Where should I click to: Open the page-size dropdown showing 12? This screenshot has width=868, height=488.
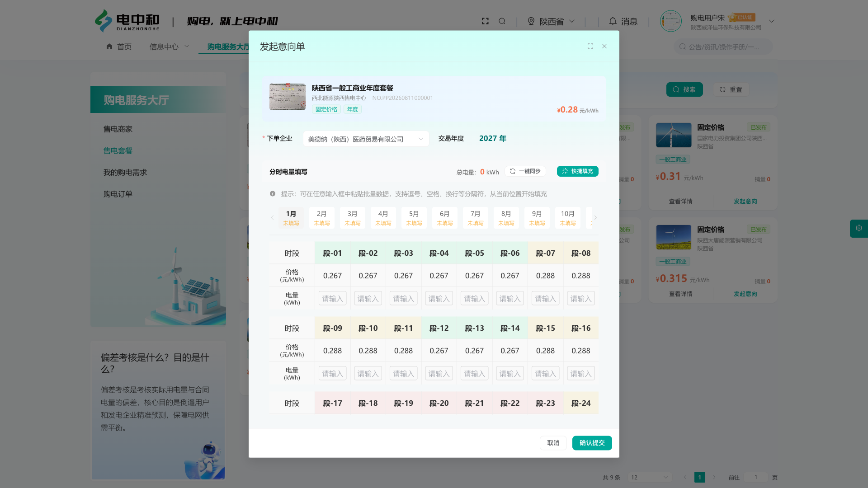pyautogui.click(x=649, y=477)
